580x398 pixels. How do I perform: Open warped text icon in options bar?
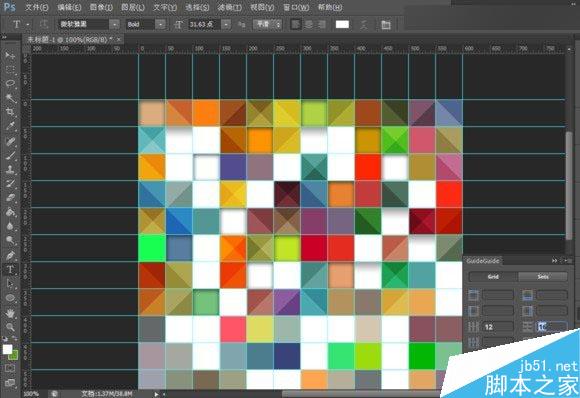(364, 25)
